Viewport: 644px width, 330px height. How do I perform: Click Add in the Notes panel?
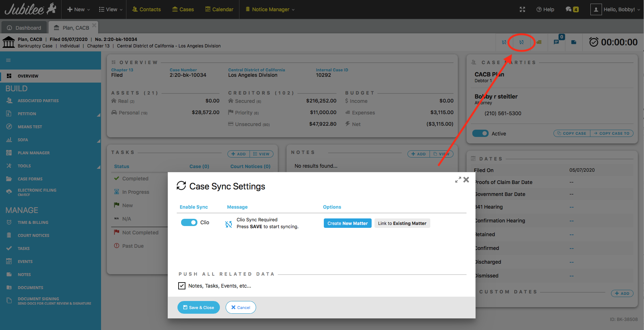click(x=418, y=154)
